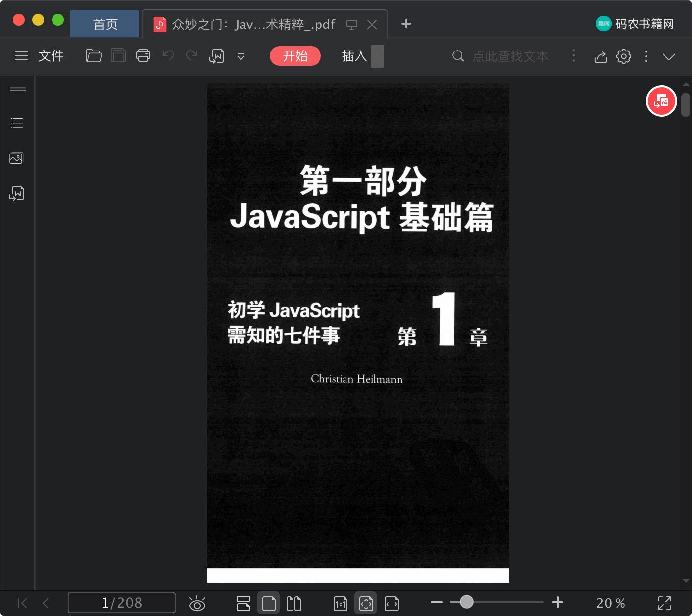Go to the previous page
Image resolution: width=692 pixels, height=616 pixels.
(46, 603)
